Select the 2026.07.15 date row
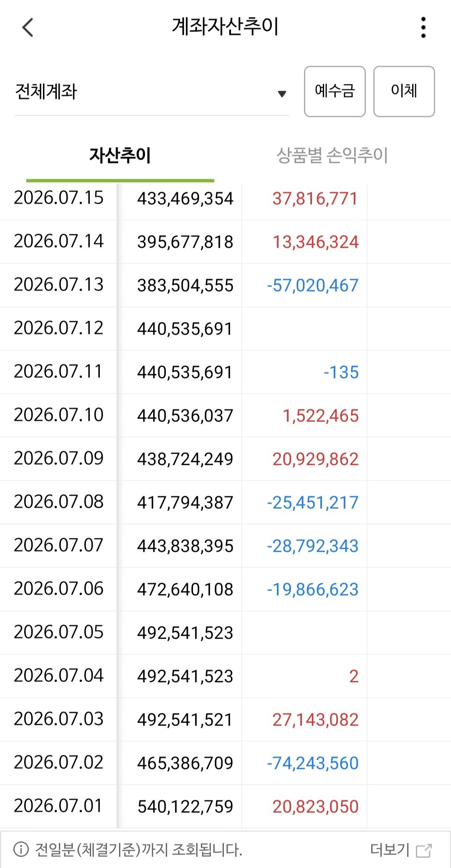451x868 pixels. point(225,198)
